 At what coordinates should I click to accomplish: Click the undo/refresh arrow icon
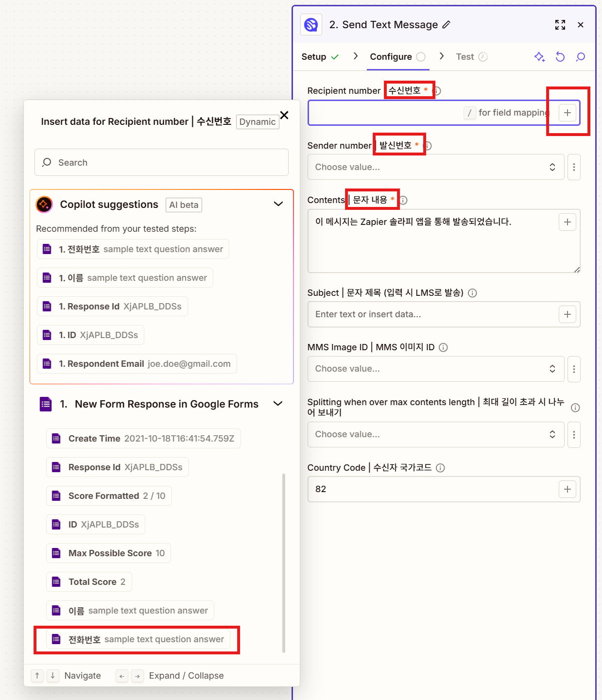pyautogui.click(x=560, y=57)
